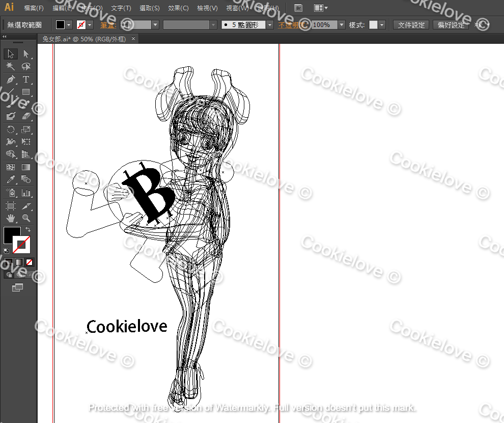This screenshot has height=423, width=504.
Task: Open the 檢視(V) menu
Action: coord(207,8)
